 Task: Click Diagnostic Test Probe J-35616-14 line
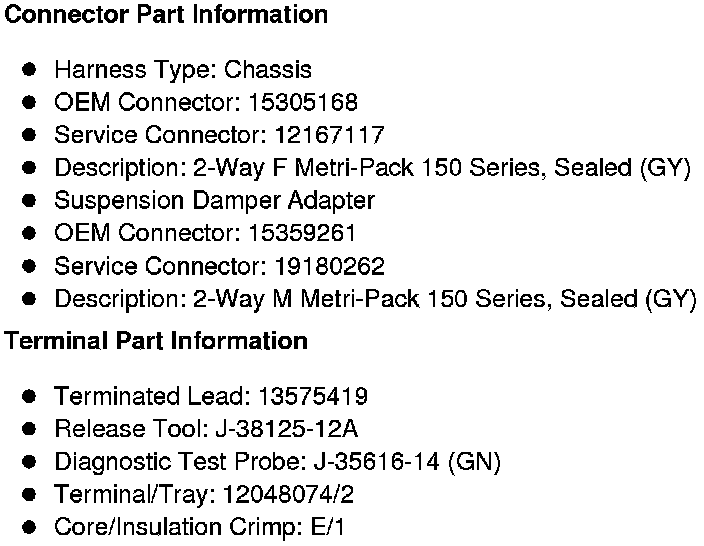(x=277, y=462)
